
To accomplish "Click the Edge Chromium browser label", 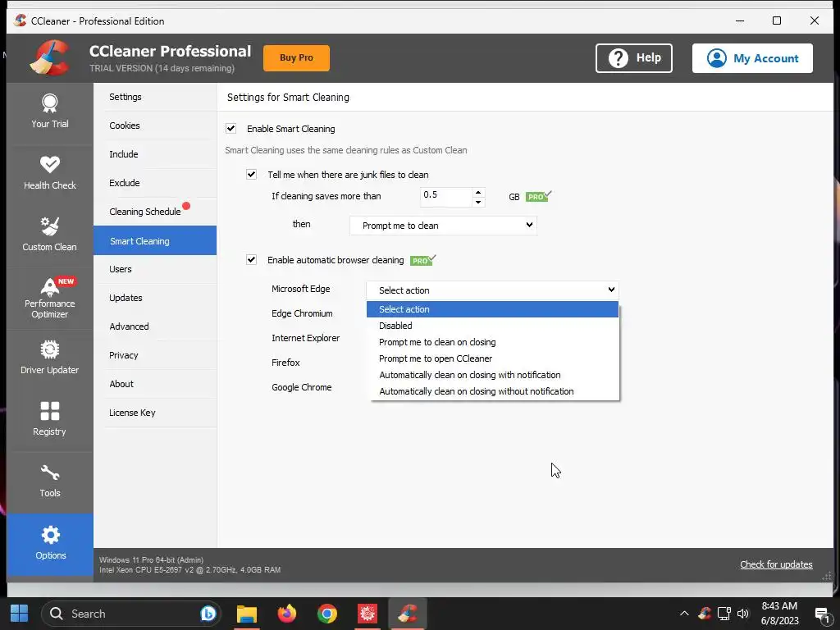I will click(302, 313).
